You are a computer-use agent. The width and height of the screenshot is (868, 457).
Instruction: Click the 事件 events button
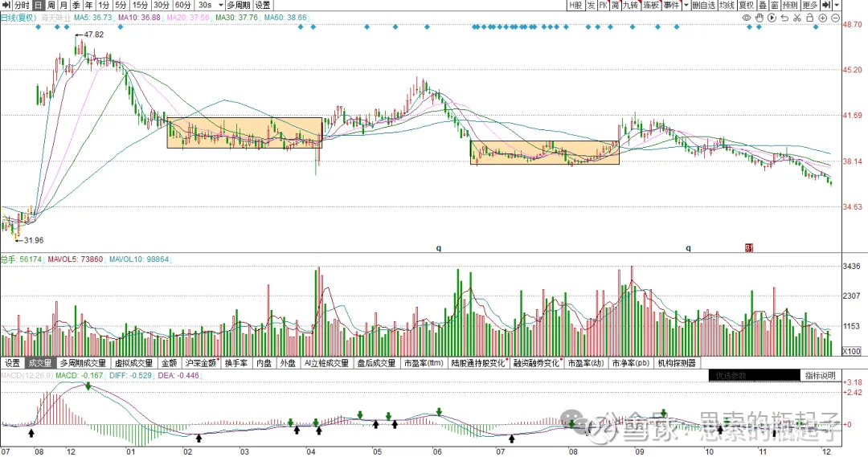coord(671,5)
